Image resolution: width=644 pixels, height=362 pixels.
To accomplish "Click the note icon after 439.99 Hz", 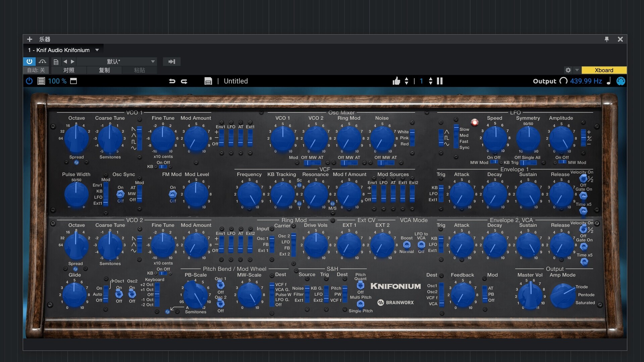I will (x=609, y=81).
